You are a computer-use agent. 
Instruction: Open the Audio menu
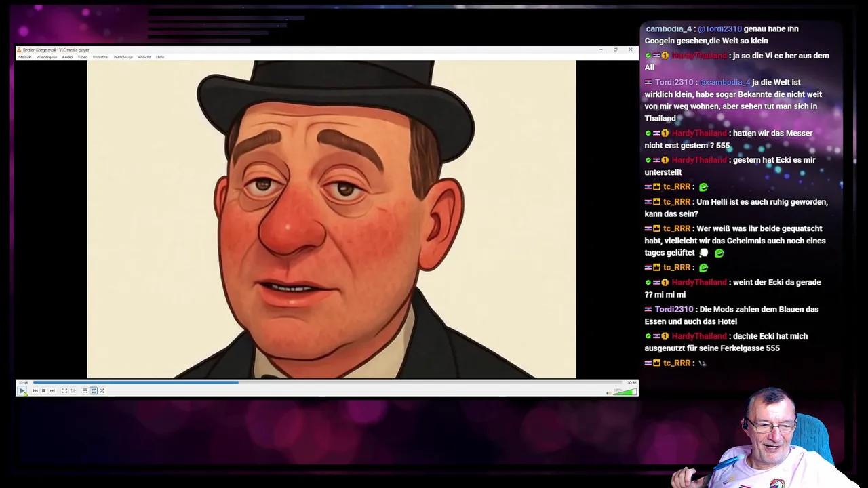point(67,57)
